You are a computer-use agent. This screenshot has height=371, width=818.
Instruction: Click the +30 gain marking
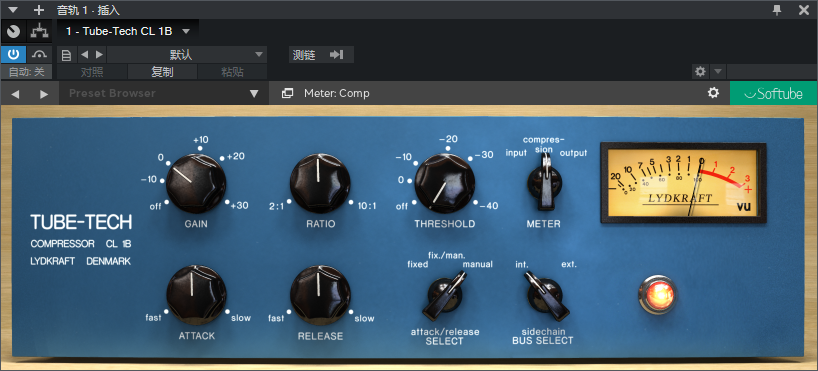coord(239,206)
